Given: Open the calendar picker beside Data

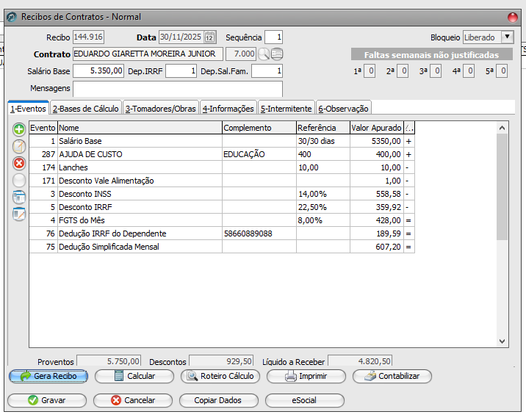Looking at the screenshot, I should coord(209,37).
